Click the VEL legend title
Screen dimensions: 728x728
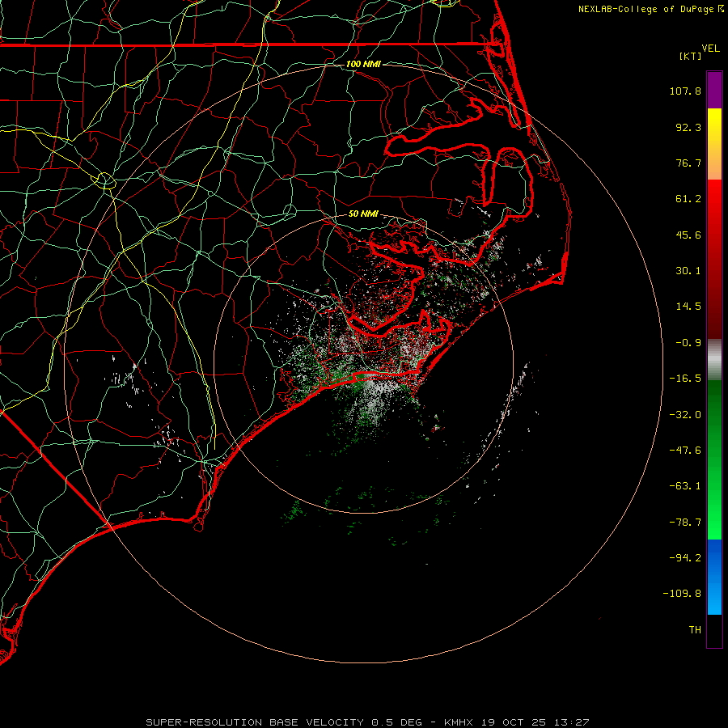tap(711, 49)
